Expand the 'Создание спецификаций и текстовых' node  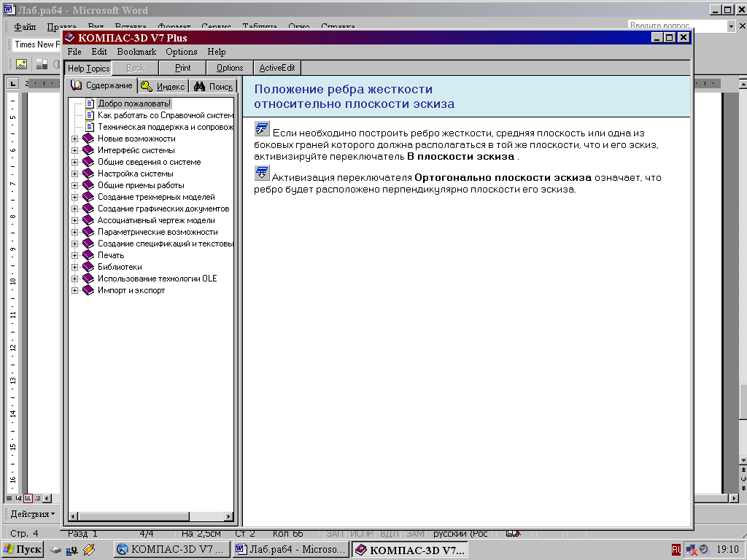[x=75, y=244]
